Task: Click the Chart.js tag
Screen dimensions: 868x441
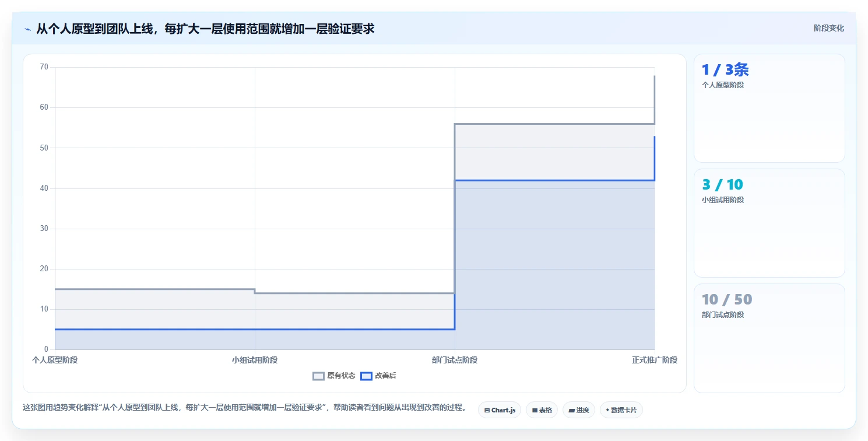Action: tap(500, 410)
